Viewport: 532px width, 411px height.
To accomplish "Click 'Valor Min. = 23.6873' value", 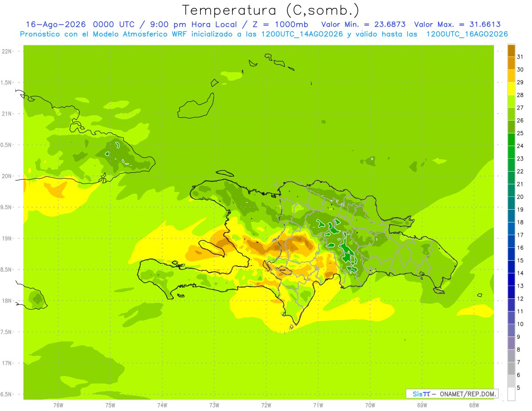I will (x=364, y=24).
